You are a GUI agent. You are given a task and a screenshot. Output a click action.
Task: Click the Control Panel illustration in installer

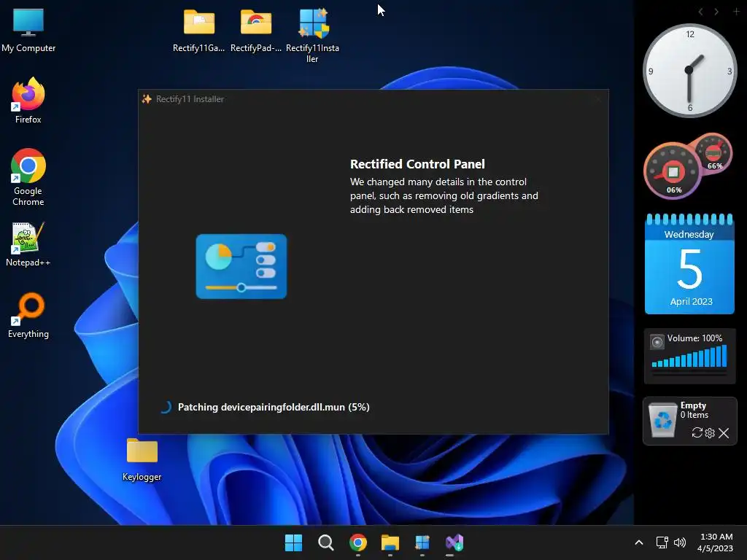coord(241,267)
